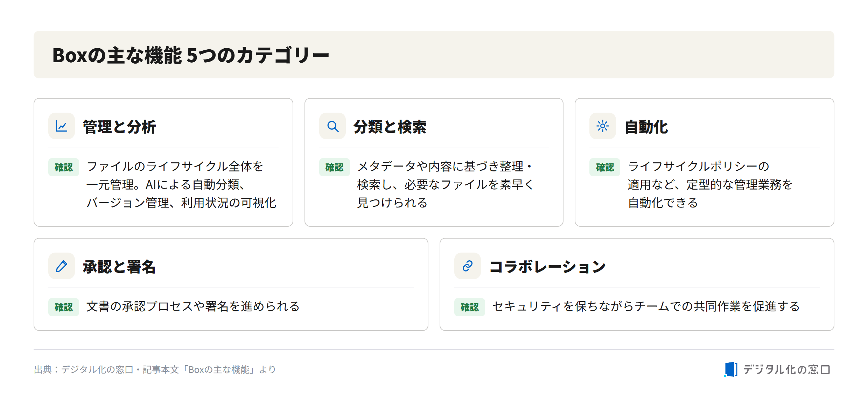This screenshot has height=410, width=868.
Task: Click the blue デジタル化の窓口 logo icon
Action: click(731, 369)
